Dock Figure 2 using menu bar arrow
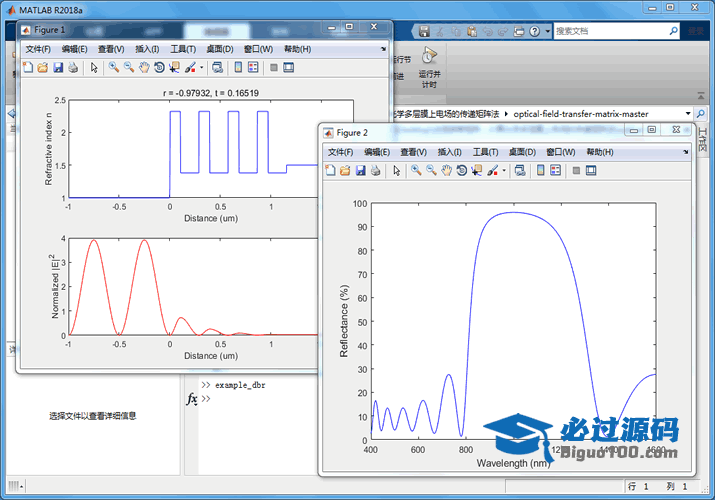Screen dimensions: 715x500 pyautogui.click(x=686, y=151)
